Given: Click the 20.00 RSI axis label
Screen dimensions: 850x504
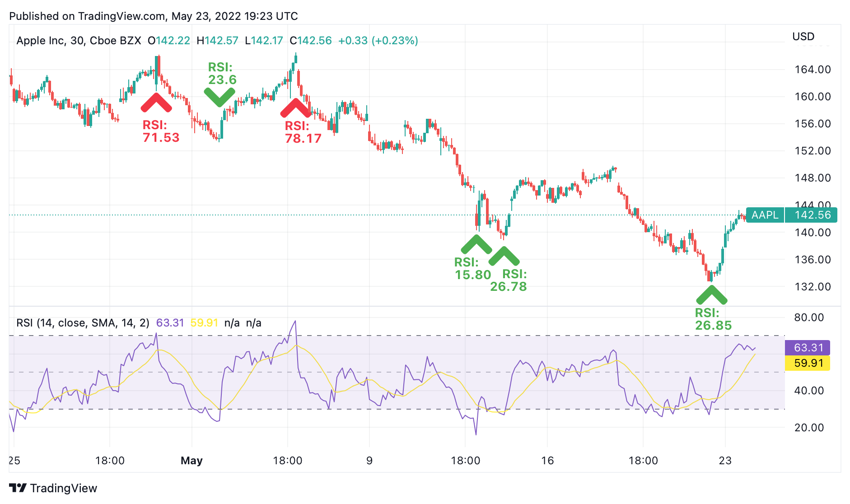Looking at the screenshot, I should click(x=809, y=428).
